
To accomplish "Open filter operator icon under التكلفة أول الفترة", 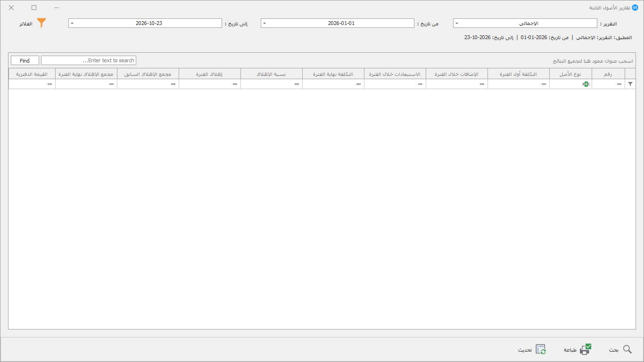I will tap(544, 84).
